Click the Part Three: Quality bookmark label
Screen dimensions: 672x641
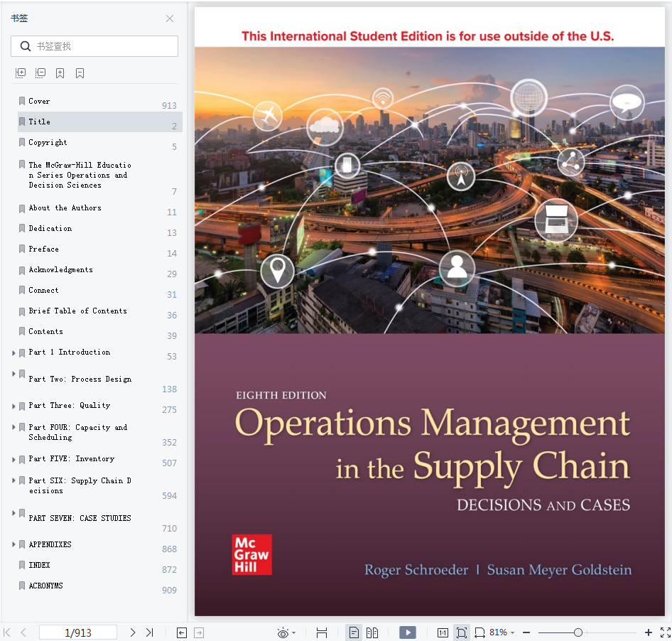[x=70, y=405]
